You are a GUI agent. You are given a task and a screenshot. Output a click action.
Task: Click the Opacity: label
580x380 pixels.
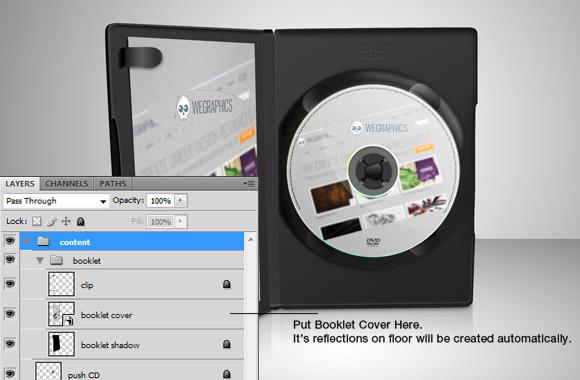coord(128,200)
